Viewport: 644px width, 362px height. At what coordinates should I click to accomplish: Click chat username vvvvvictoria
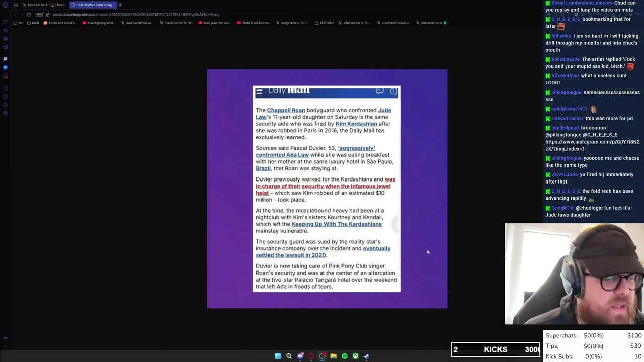565,174
